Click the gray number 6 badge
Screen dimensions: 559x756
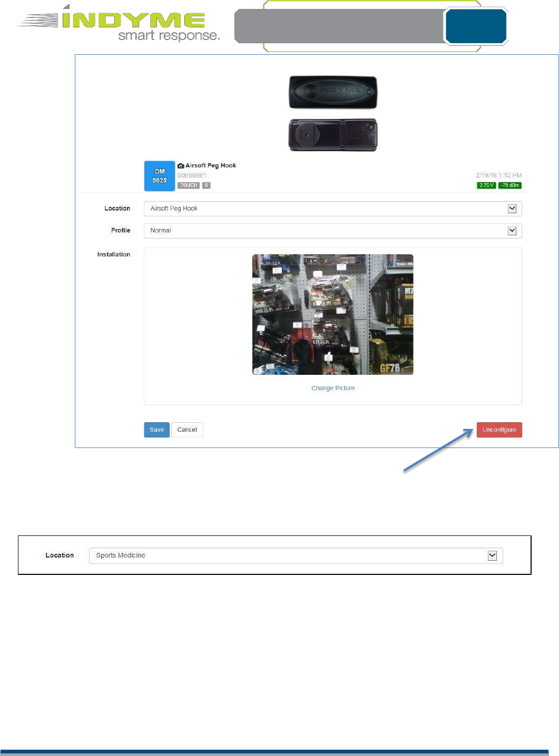pos(207,185)
